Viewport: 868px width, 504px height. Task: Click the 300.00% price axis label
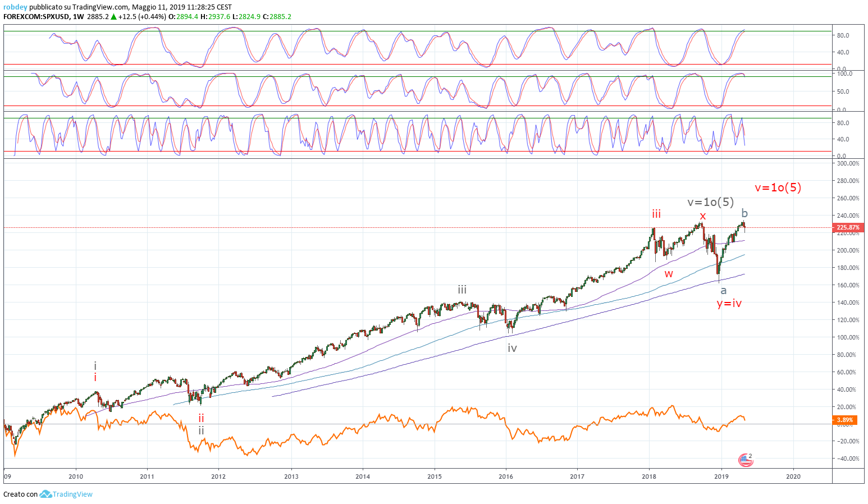pyautogui.click(x=848, y=164)
